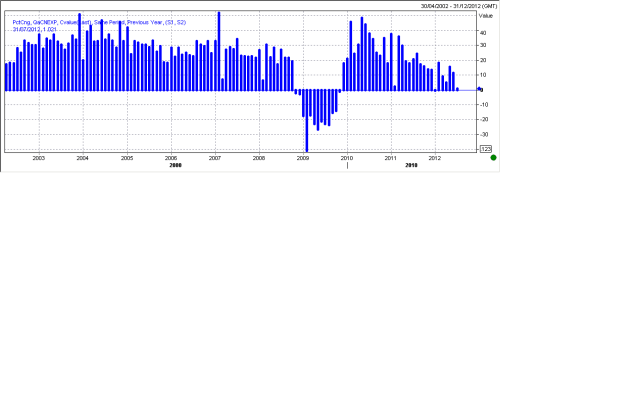Click the 2003 year label on axis
Image resolution: width=640 pixels, height=403 pixels.
pyautogui.click(x=39, y=158)
